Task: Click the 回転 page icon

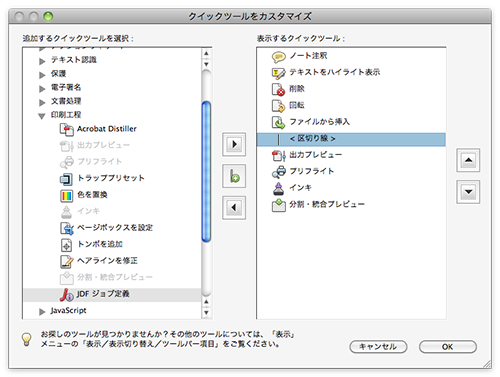Action: [278, 106]
